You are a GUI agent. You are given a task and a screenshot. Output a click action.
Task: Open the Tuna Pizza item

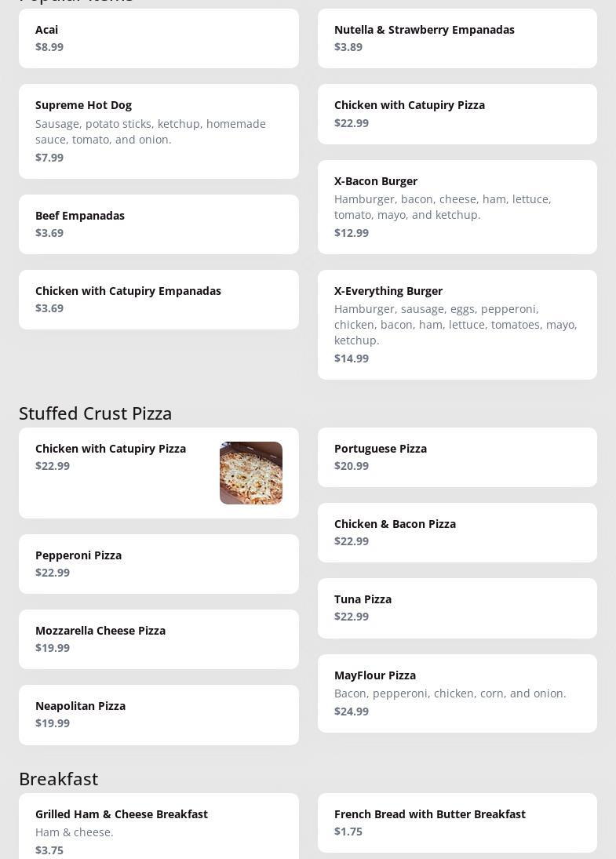click(457, 608)
